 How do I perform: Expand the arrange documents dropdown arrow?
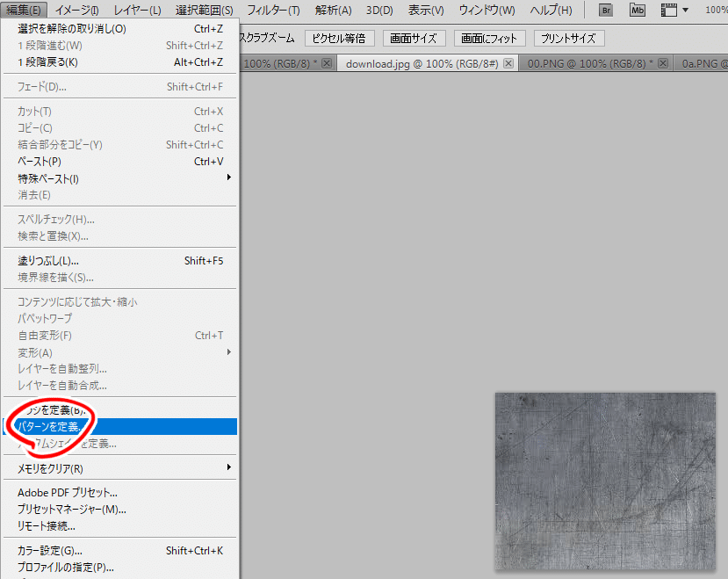[x=685, y=11]
